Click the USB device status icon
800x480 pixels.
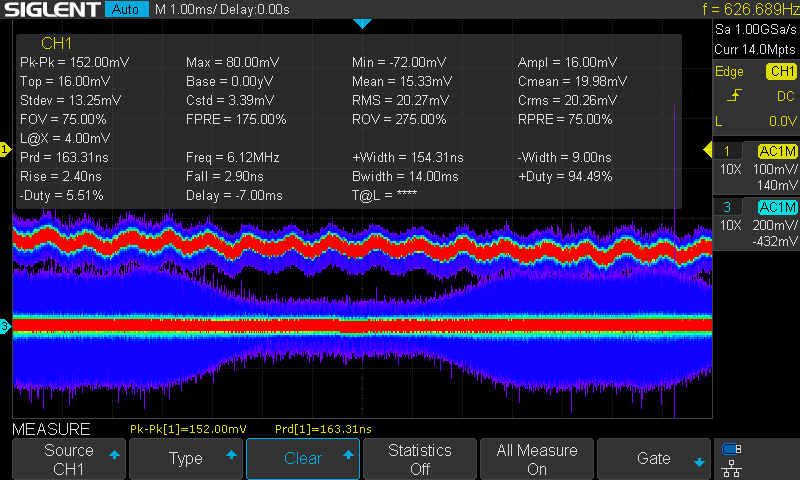(732, 449)
